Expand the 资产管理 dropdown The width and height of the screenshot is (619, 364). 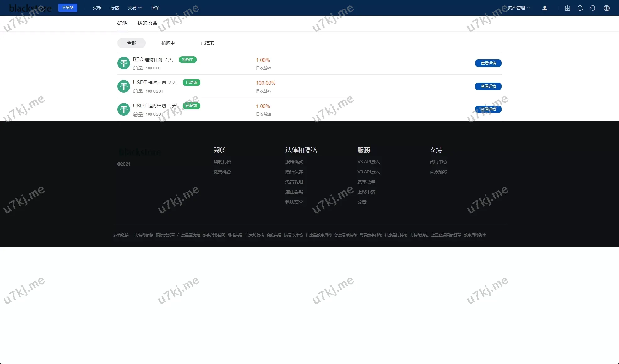519,8
